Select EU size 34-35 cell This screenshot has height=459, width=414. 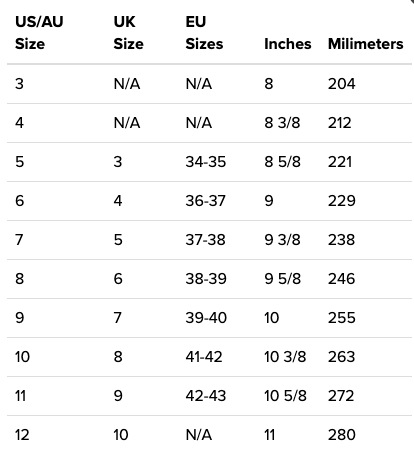tap(206, 162)
